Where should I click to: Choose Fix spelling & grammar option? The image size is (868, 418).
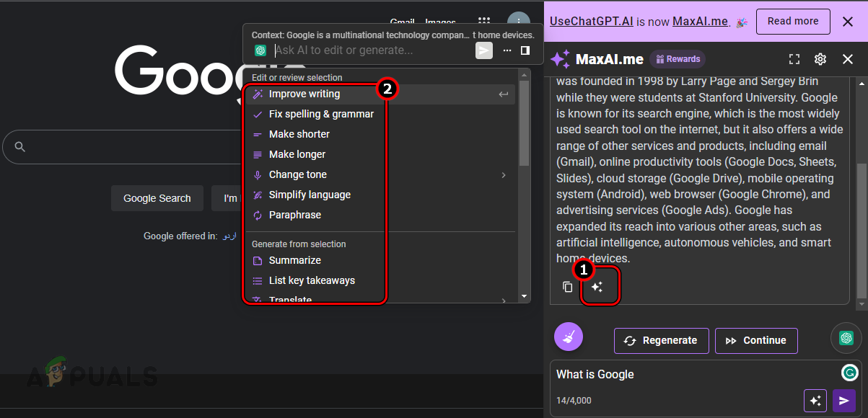pyautogui.click(x=320, y=114)
